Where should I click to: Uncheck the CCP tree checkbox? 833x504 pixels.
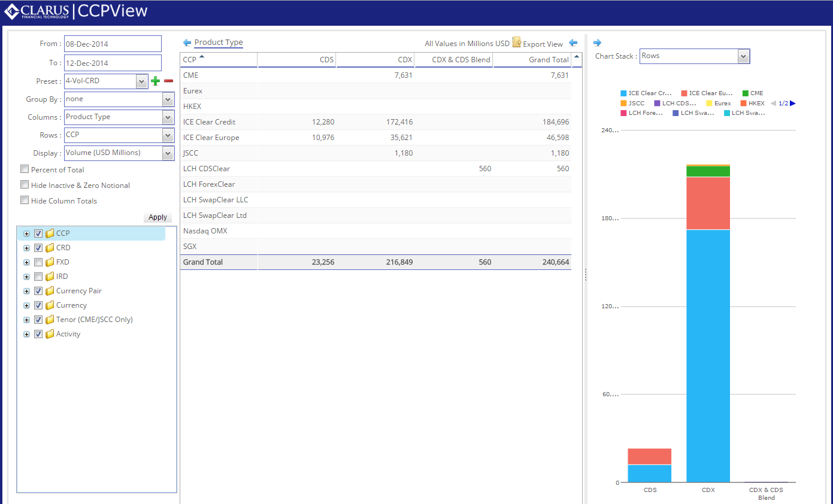pos(38,233)
